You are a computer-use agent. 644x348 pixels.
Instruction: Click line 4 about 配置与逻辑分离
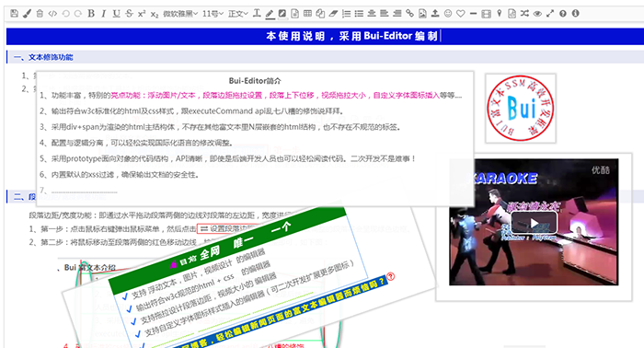pyautogui.click(x=137, y=143)
